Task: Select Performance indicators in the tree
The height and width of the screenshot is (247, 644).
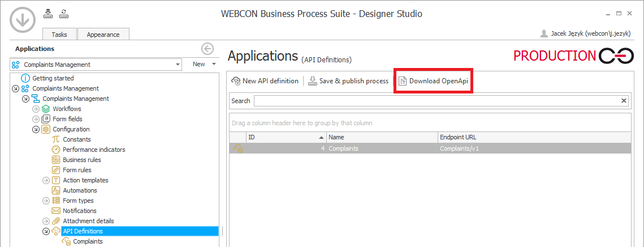Action: coord(94,150)
